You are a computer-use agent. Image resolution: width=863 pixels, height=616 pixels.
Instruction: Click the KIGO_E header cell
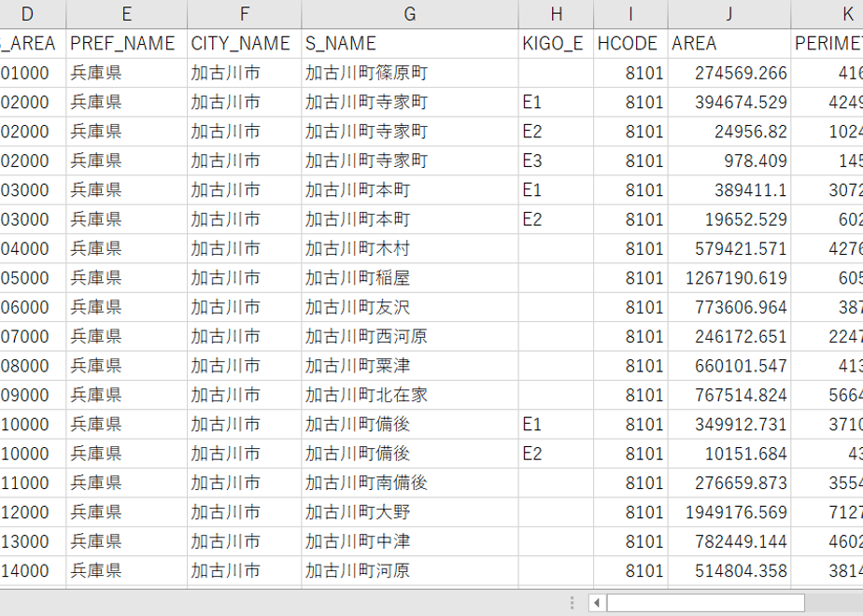557,44
